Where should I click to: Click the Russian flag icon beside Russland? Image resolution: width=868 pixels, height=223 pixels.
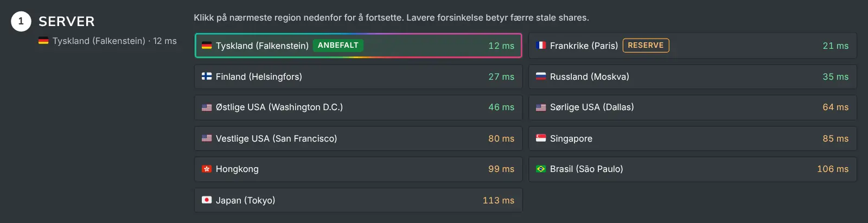pos(541,77)
